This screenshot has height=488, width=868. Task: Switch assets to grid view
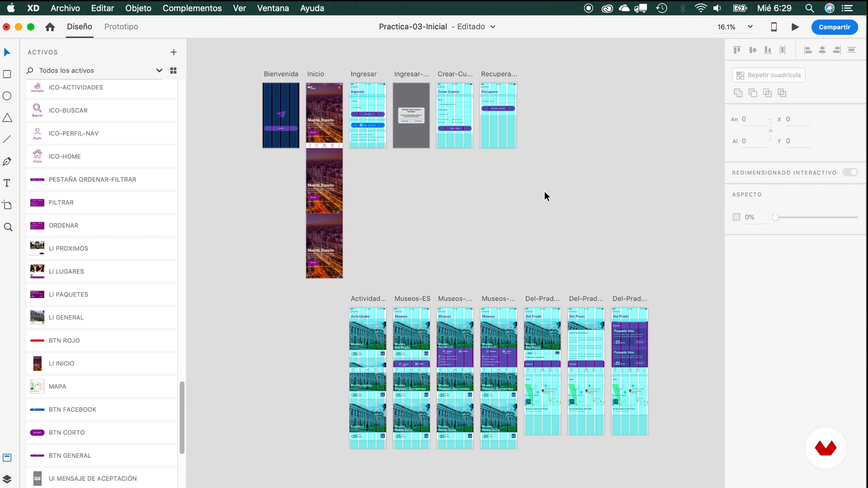(x=173, y=70)
